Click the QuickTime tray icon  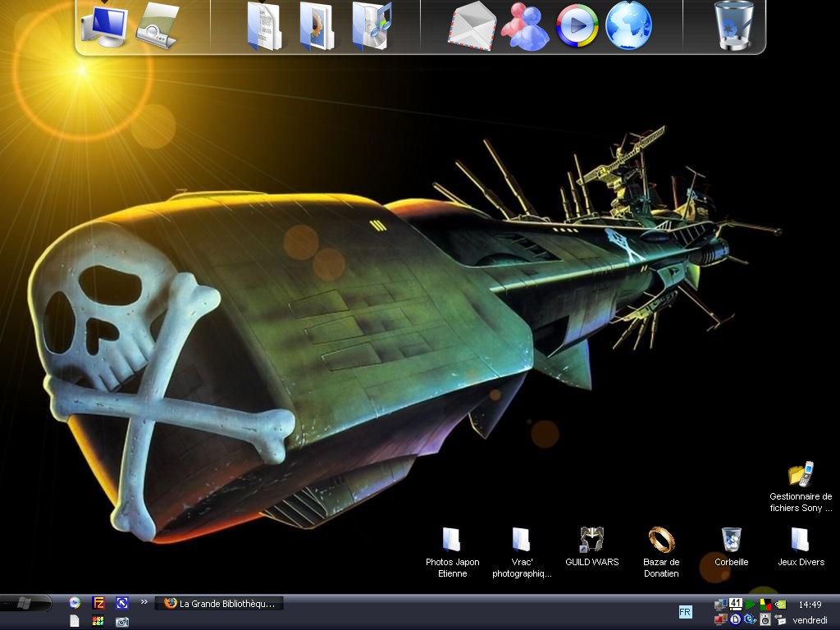point(751,619)
